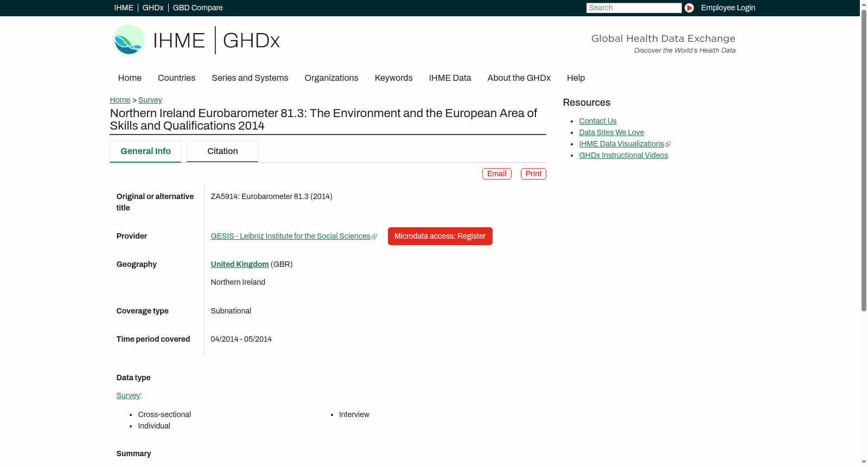
Task: Click the Print button
Action: pyautogui.click(x=533, y=174)
